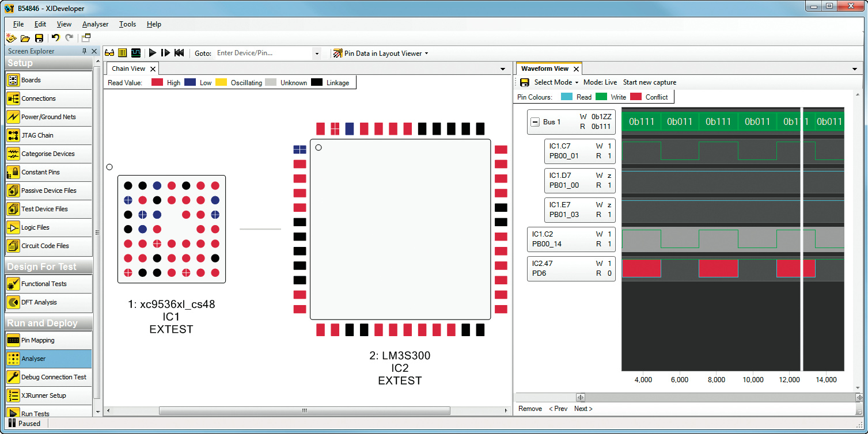Click the glasses watch icon

pos(109,53)
